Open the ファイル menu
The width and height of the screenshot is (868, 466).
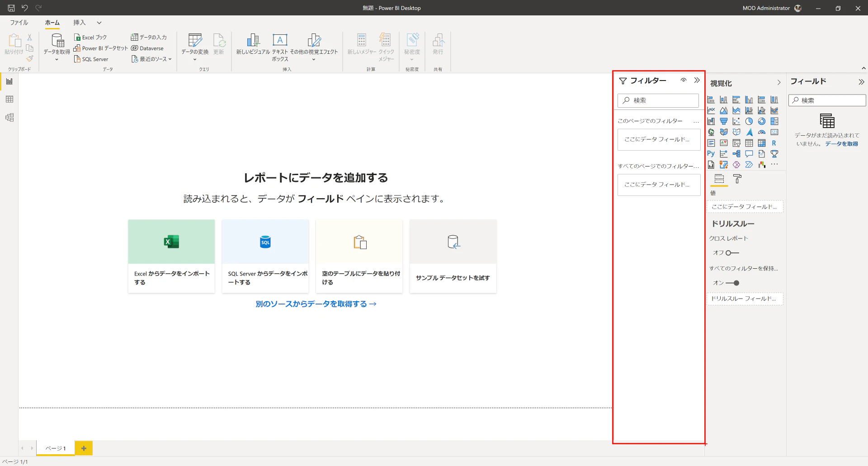click(x=19, y=23)
